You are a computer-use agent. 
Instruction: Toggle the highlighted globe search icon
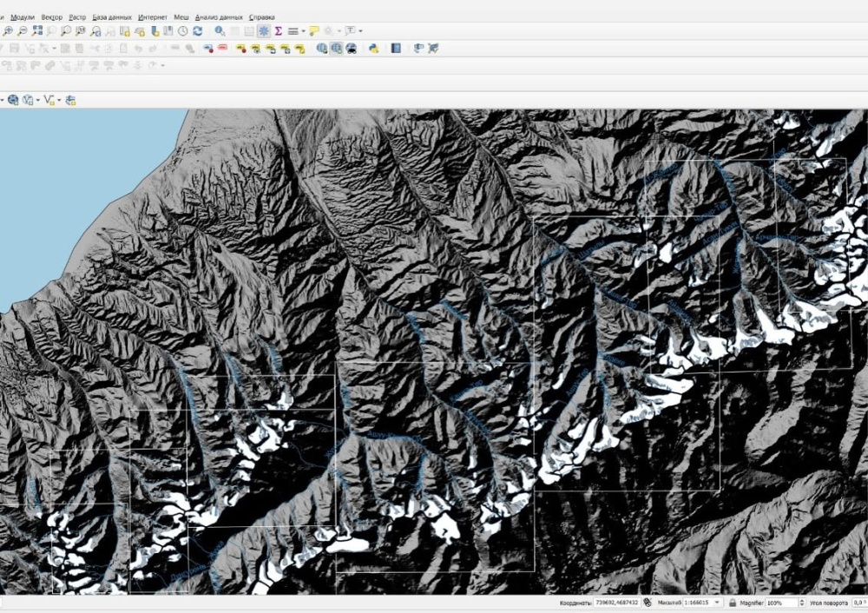pyautogui.click(x=336, y=48)
